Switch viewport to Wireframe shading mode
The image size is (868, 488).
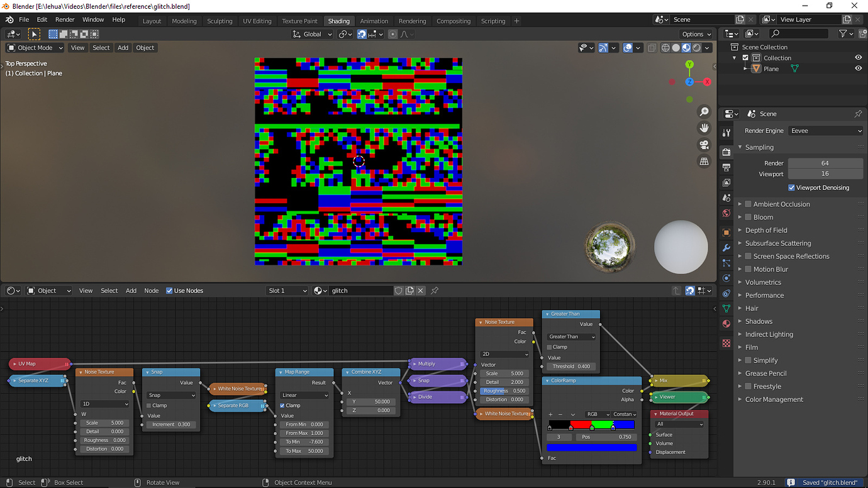[666, 48]
